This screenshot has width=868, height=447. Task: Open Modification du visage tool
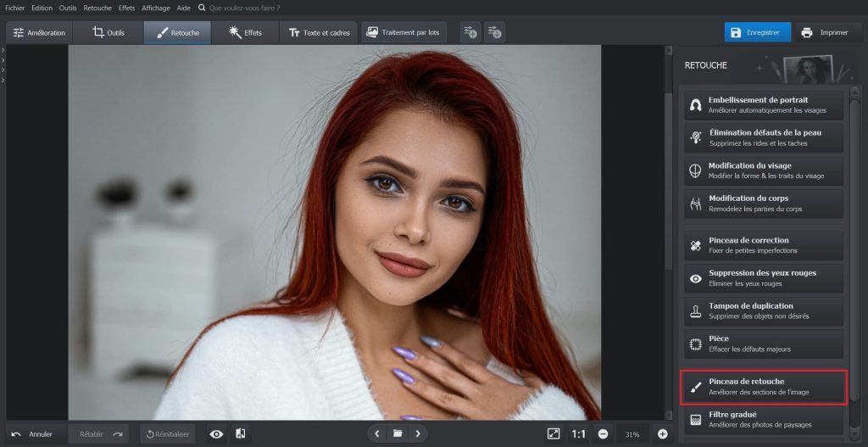tap(764, 170)
